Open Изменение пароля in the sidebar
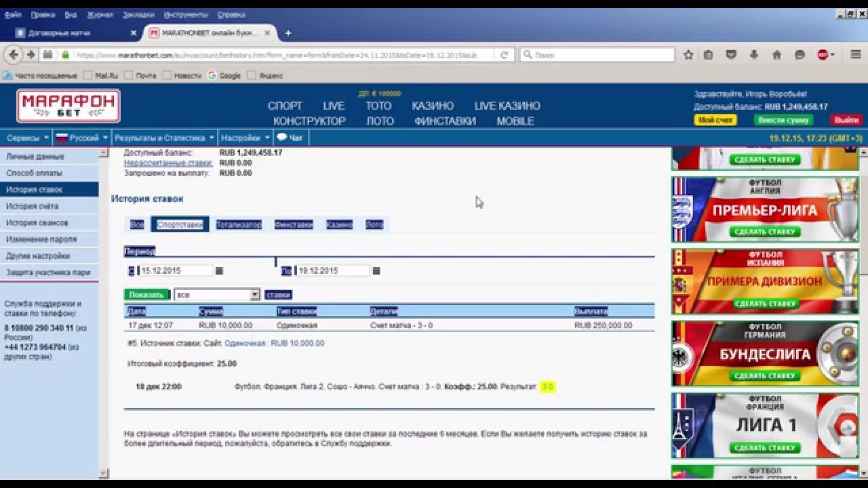This screenshot has width=868, height=488. click(49, 239)
